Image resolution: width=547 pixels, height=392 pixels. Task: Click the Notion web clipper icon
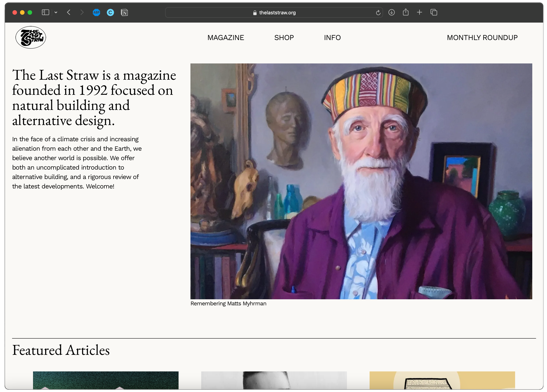(124, 12)
